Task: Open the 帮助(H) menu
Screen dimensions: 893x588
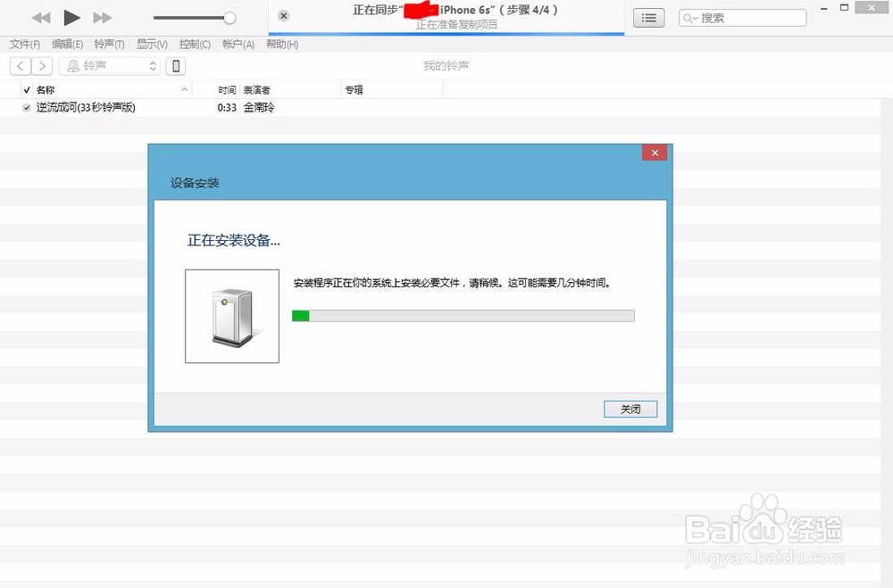Action: (282, 44)
